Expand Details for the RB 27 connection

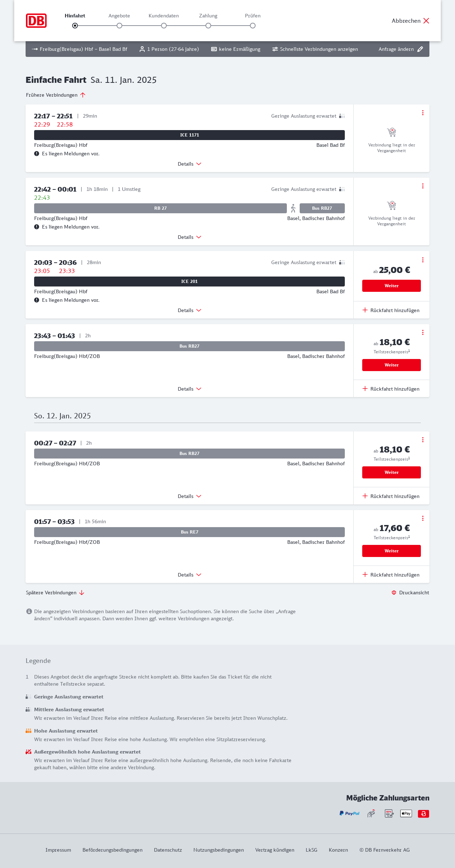point(189,237)
